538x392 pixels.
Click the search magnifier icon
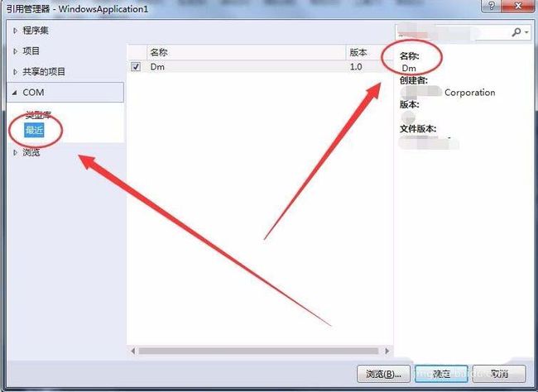516,32
